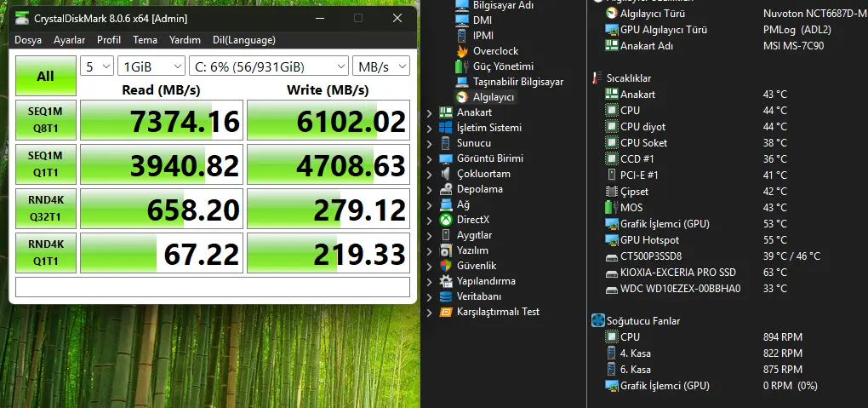The width and height of the screenshot is (868, 408).
Task: Click the Veritabanı database icon
Action: (x=446, y=296)
